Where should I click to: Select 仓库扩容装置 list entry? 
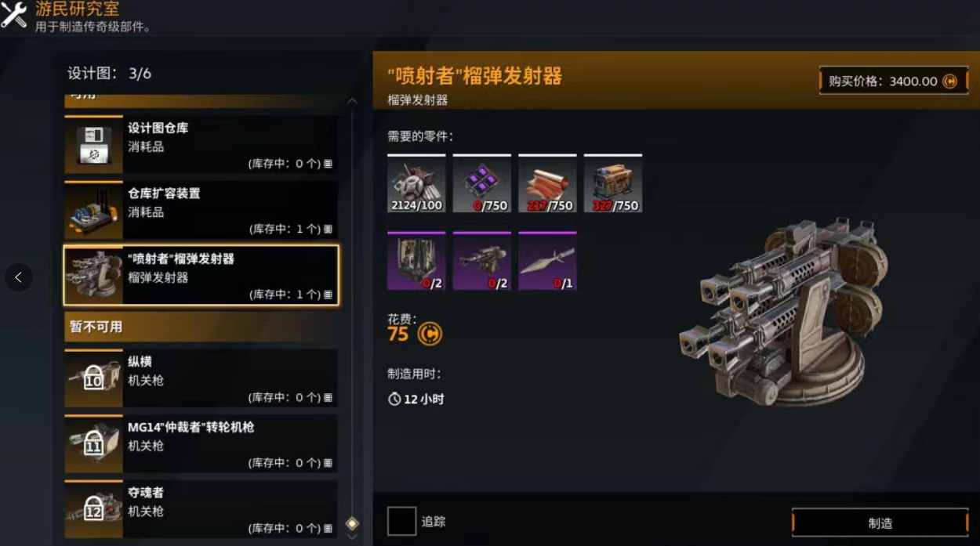(x=201, y=210)
